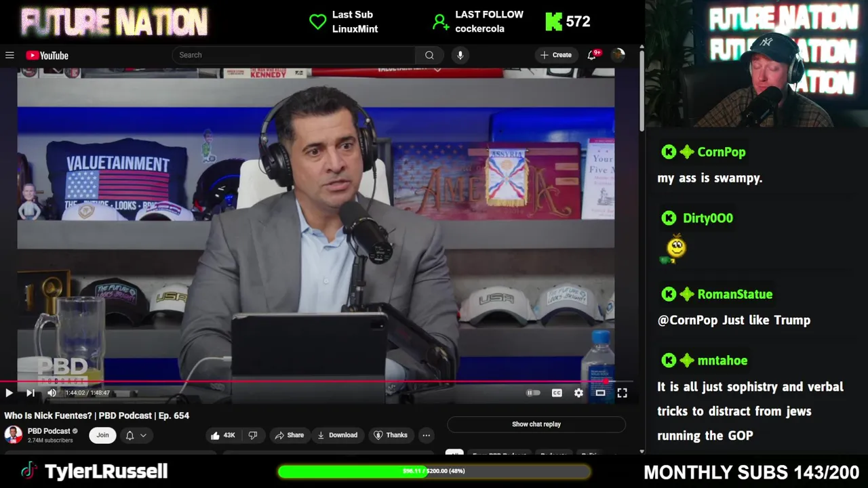
Task: Click the mntahoe chat username
Action: point(722,361)
